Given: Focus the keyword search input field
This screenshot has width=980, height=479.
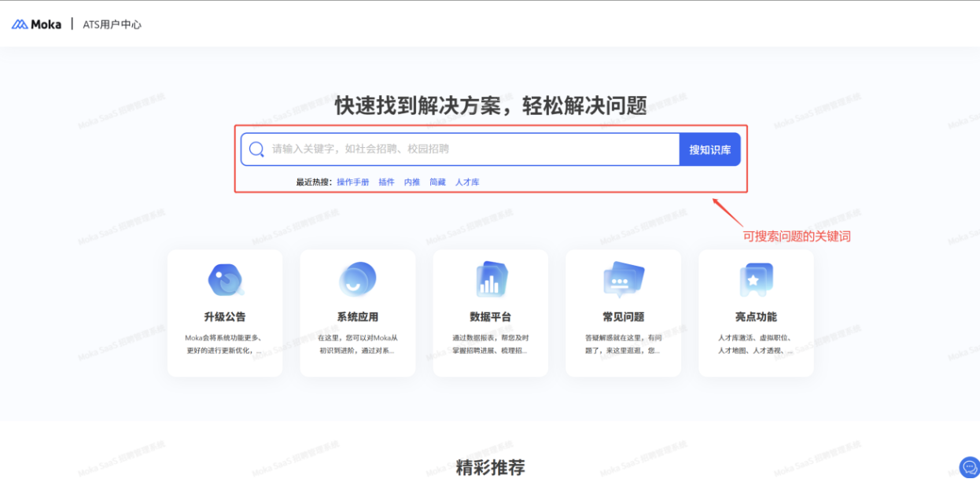Looking at the screenshot, I should pos(472,149).
